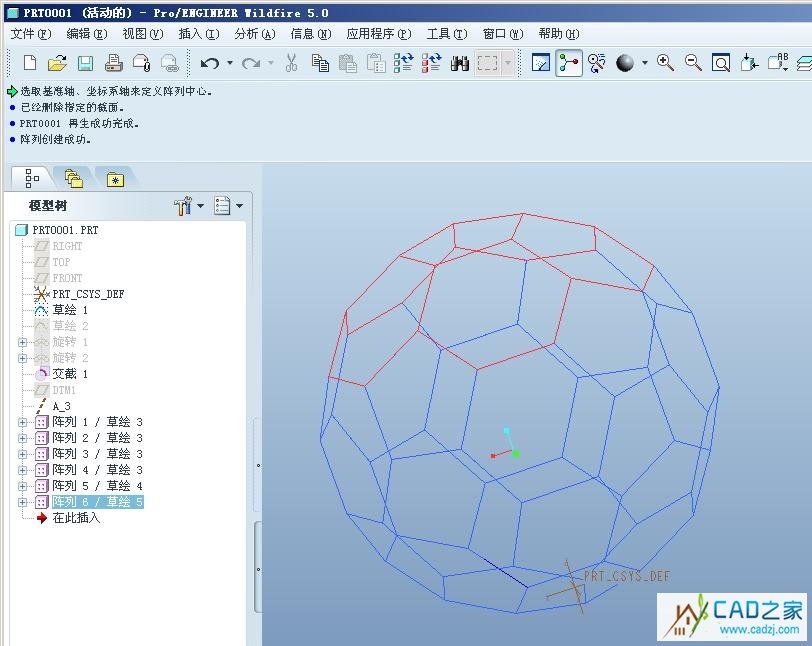Switch to the Favorites star tab

(x=115, y=179)
